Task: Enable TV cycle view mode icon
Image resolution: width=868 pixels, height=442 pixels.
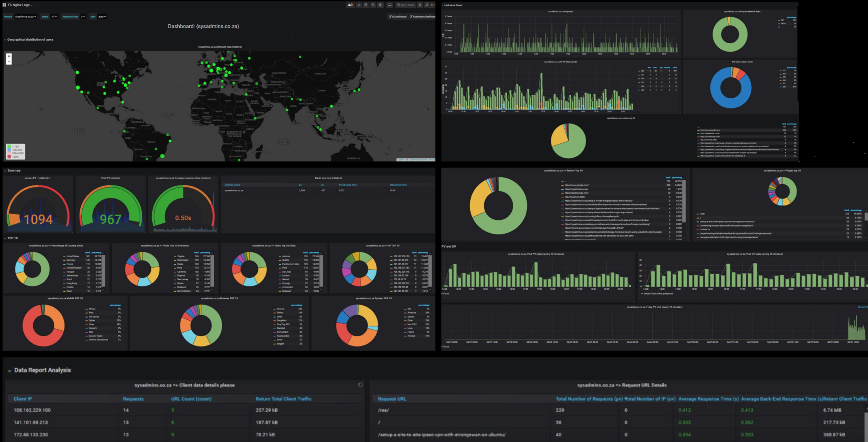Action: [389, 5]
